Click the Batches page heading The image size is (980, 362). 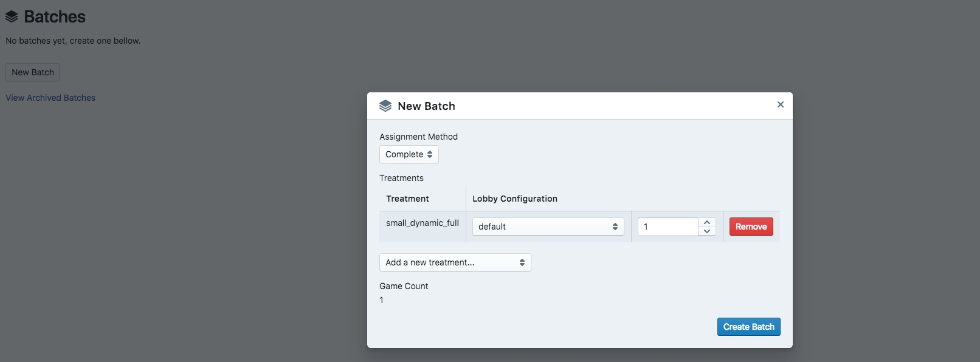click(55, 17)
